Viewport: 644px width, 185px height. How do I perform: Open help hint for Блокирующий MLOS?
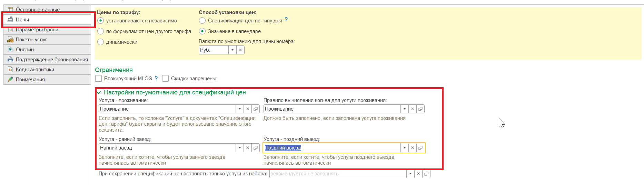point(156,78)
